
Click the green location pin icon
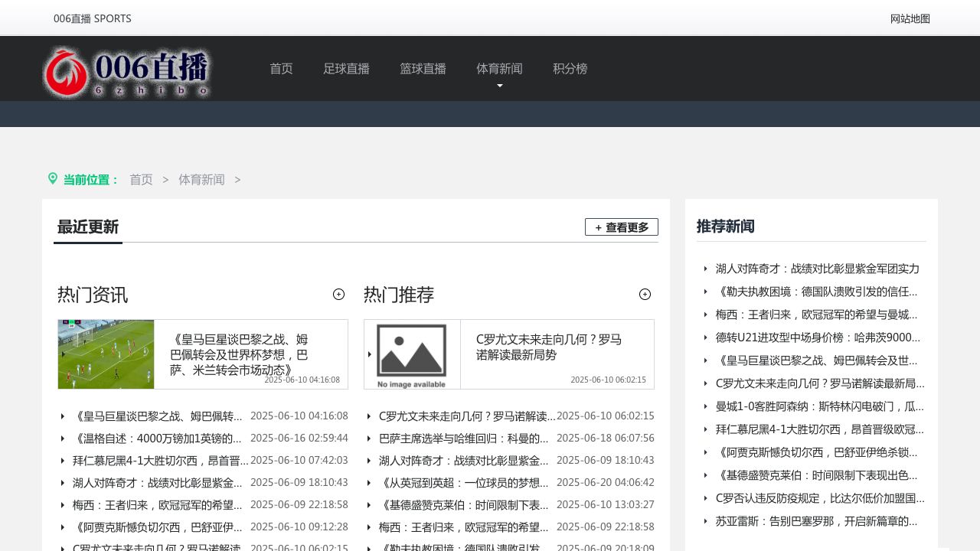tap(53, 178)
